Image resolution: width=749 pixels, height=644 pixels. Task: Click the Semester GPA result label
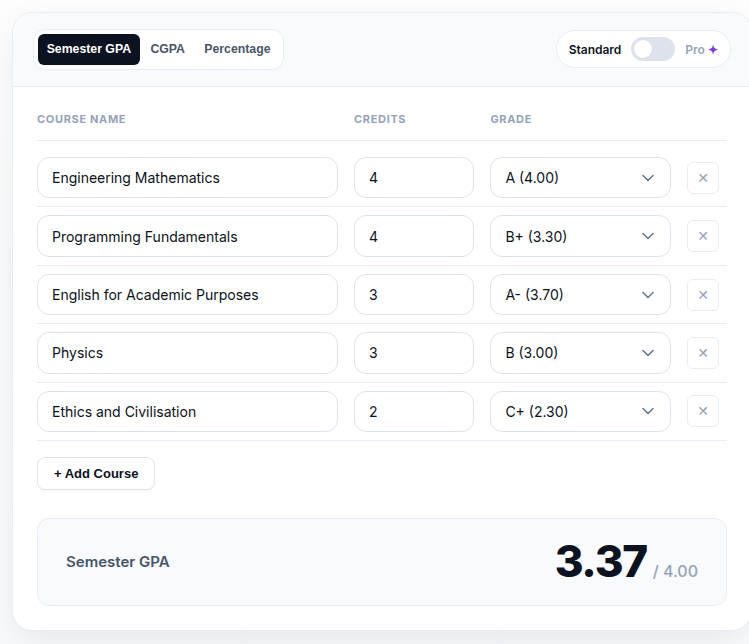pyautogui.click(x=118, y=562)
